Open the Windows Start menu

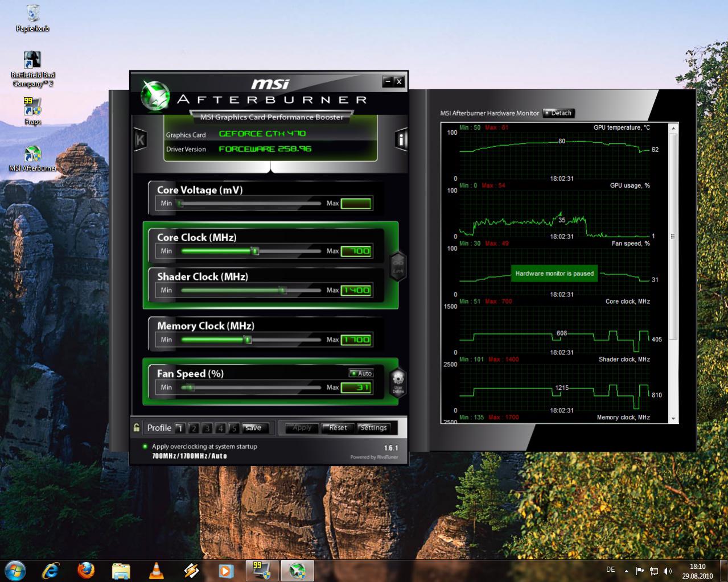(15, 570)
